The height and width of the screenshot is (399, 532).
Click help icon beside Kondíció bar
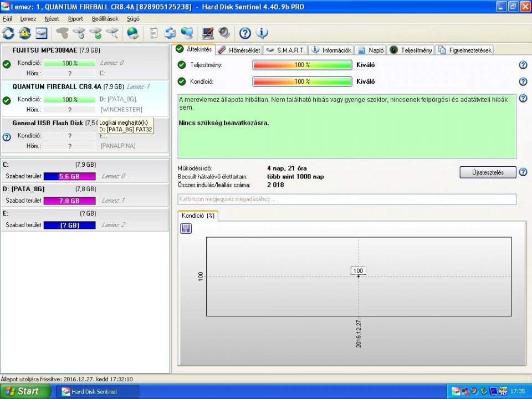(523, 81)
